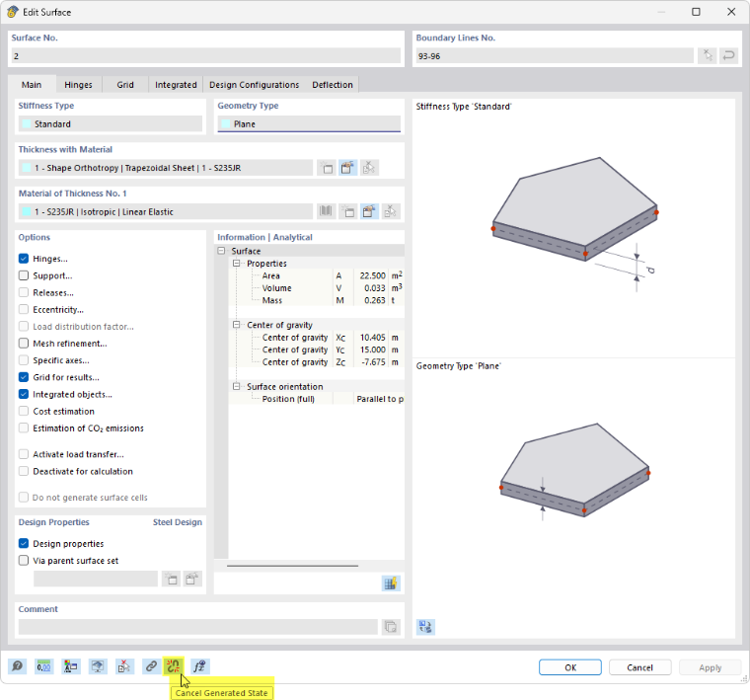Image resolution: width=750 pixels, height=700 pixels.
Task: Click the new design property icon
Action: click(171, 579)
